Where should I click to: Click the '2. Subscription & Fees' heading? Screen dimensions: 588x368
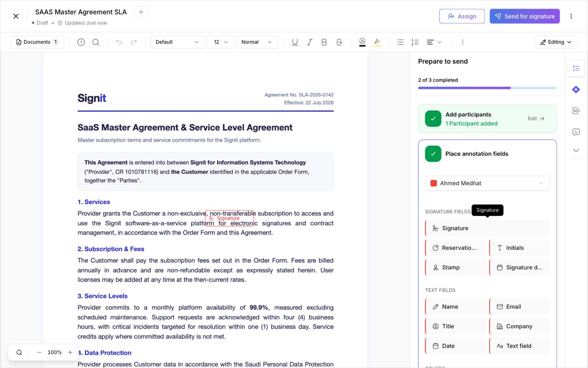pos(111,249)
